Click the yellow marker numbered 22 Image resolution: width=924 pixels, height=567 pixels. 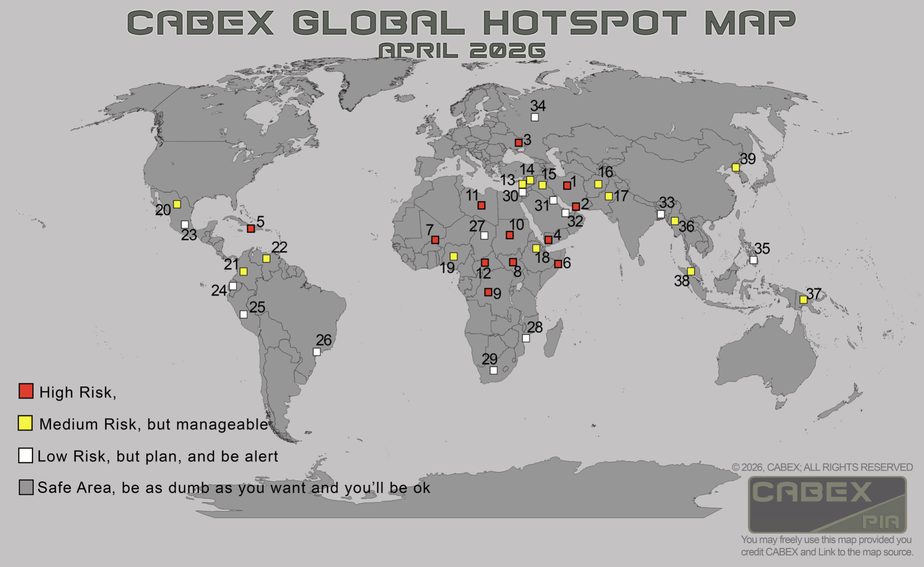click(x=267, y=259)
